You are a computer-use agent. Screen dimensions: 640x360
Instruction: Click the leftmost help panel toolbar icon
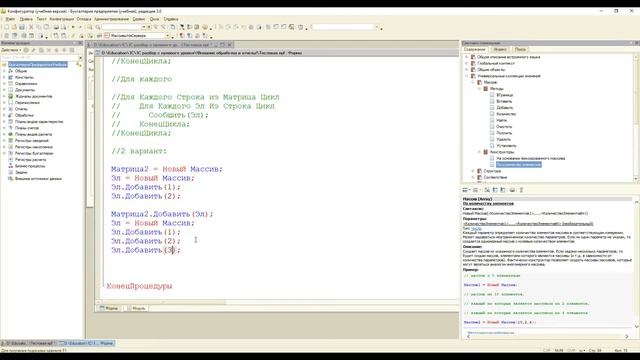point(465,190)
